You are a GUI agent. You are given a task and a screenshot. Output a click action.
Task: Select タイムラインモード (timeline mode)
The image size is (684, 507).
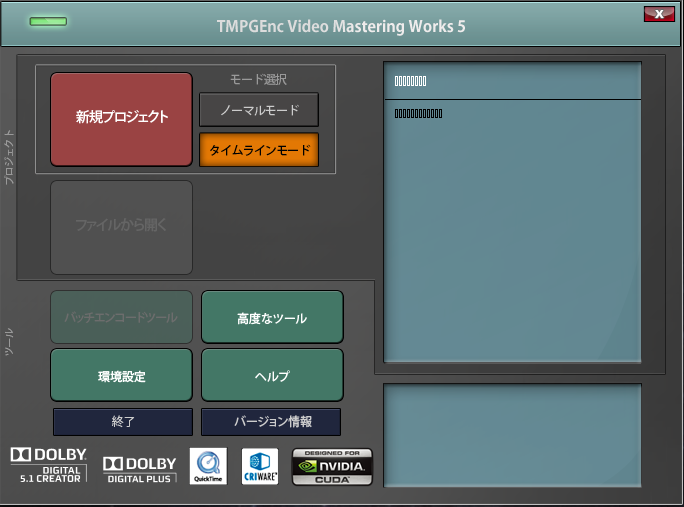[259, 150]
